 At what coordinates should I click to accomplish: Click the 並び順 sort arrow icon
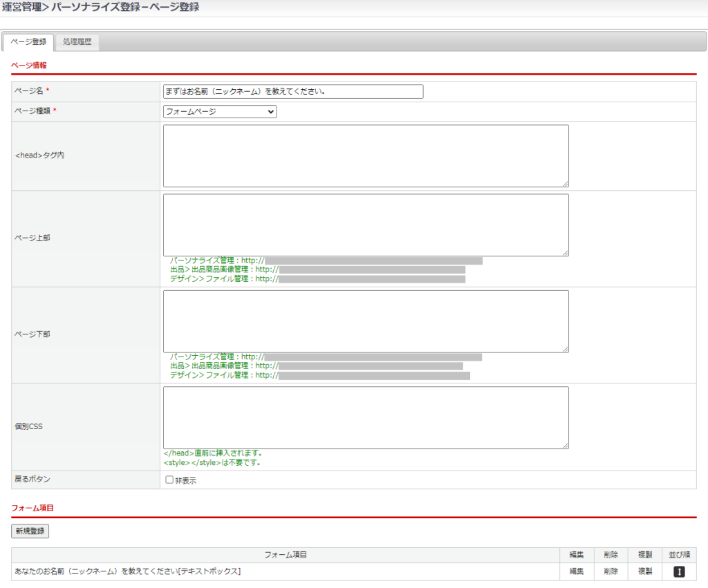(x=679, y=571)
